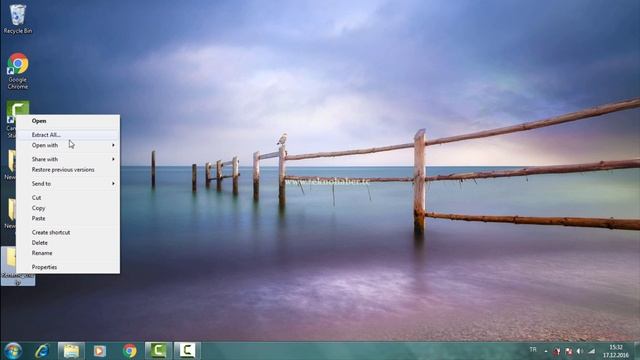Select Paste from the context menu
The image size is (640, 360).
point(68,218)
